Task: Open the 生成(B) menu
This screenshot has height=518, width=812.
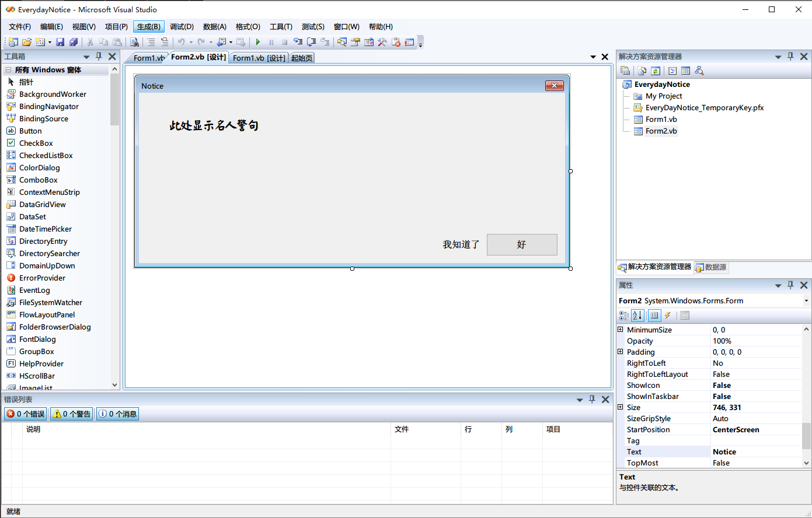Action: pyautogui.click(x=148, y=27)
